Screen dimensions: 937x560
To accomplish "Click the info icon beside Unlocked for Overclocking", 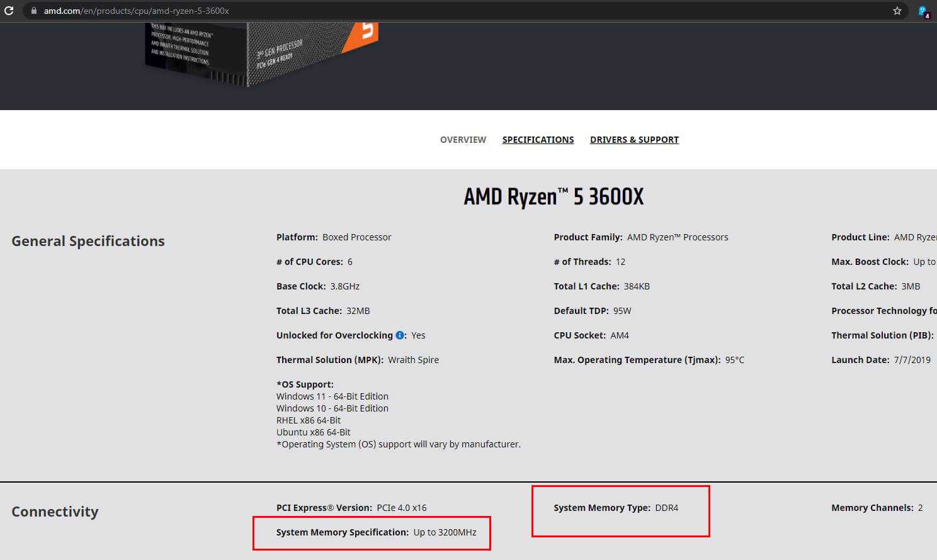I will [400, 335].
